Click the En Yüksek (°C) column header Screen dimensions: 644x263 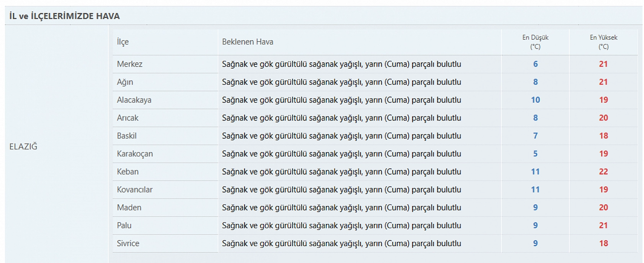603,42
